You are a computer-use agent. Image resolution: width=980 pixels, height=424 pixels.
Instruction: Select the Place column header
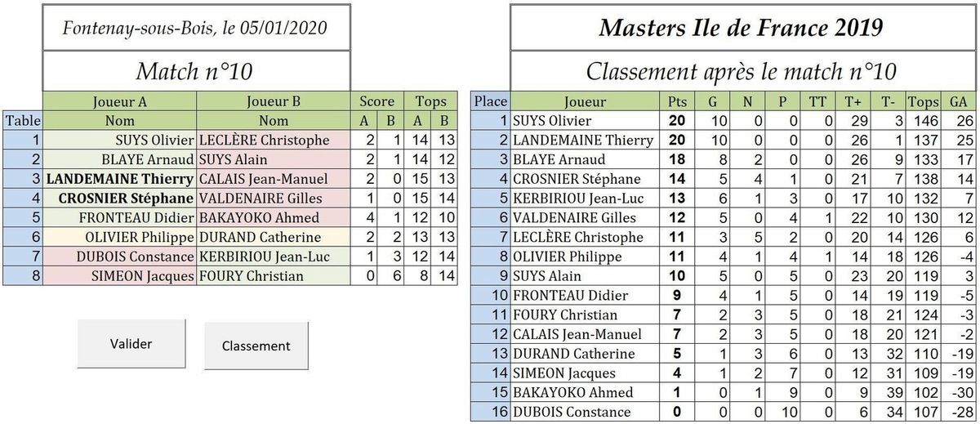491,101
